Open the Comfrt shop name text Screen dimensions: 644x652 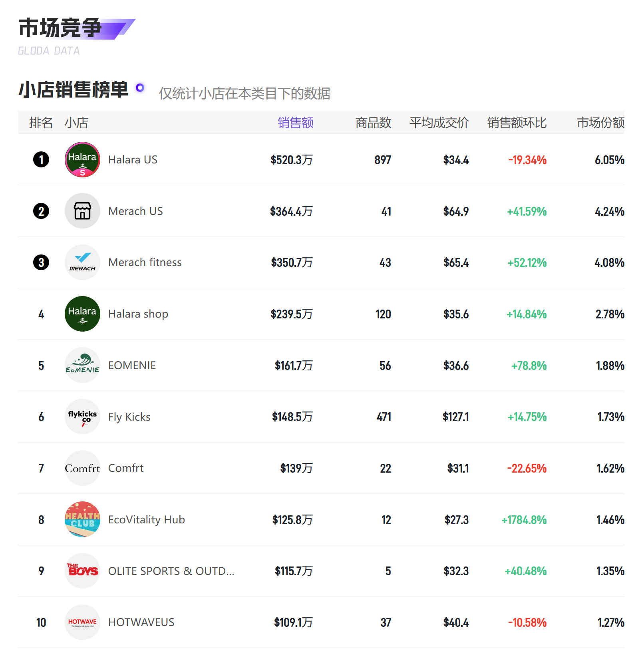click(x=126, y=468)
